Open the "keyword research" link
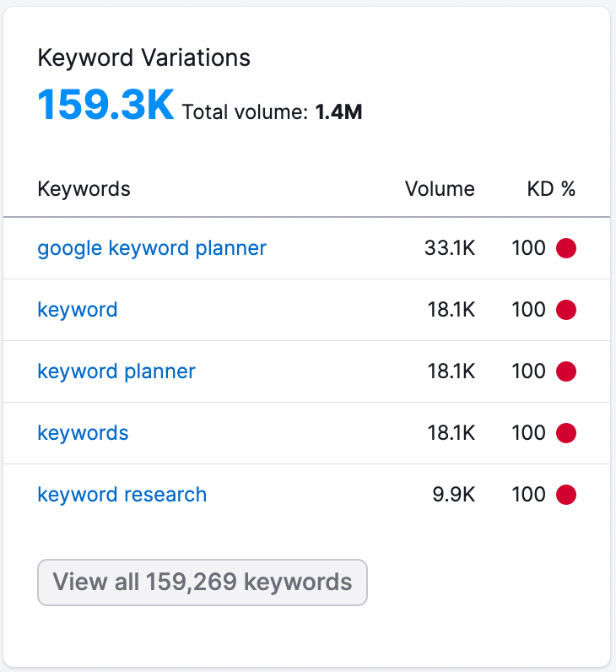This screenshot has width=616, height=672. 122,495
